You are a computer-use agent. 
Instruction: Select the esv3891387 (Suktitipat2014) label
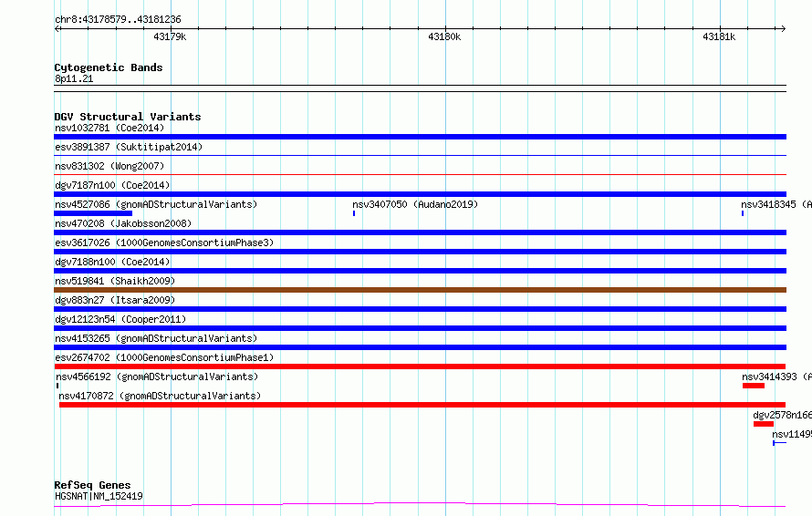[x=129, y=147]
